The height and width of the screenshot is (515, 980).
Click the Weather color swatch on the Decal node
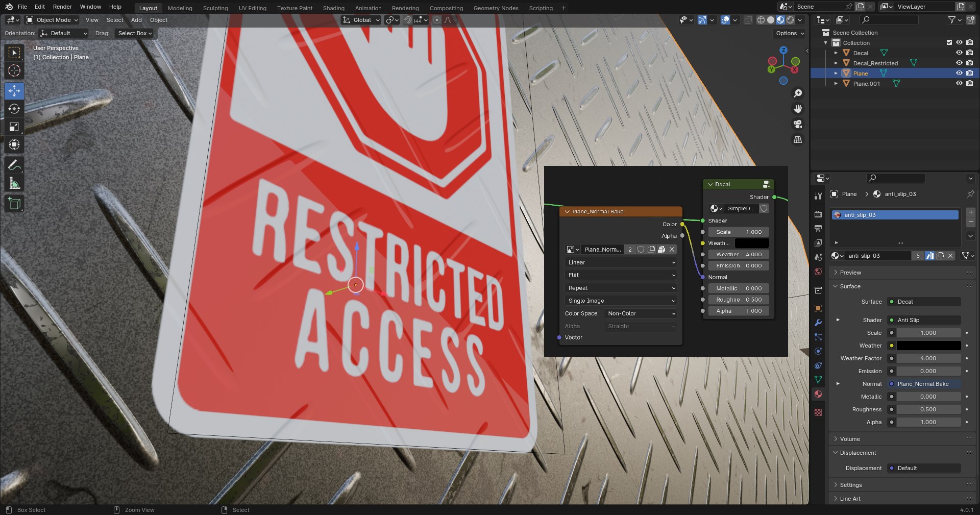(x=751, y=243)
